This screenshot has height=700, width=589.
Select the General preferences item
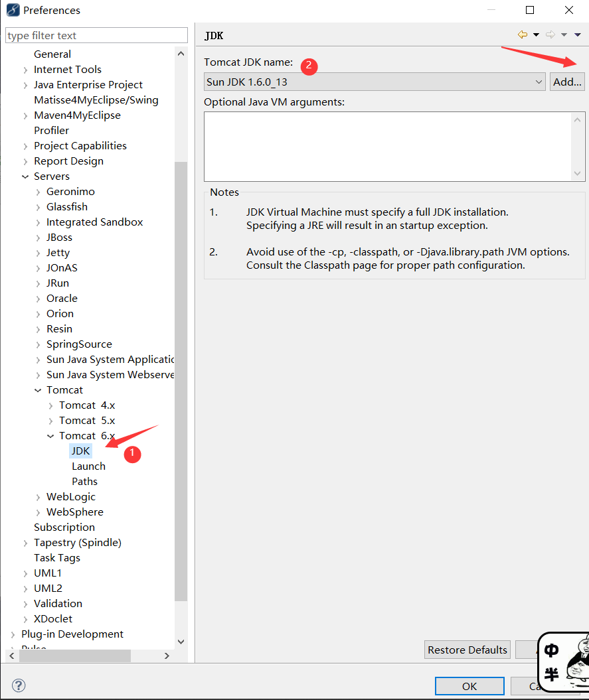pos(52,54)
